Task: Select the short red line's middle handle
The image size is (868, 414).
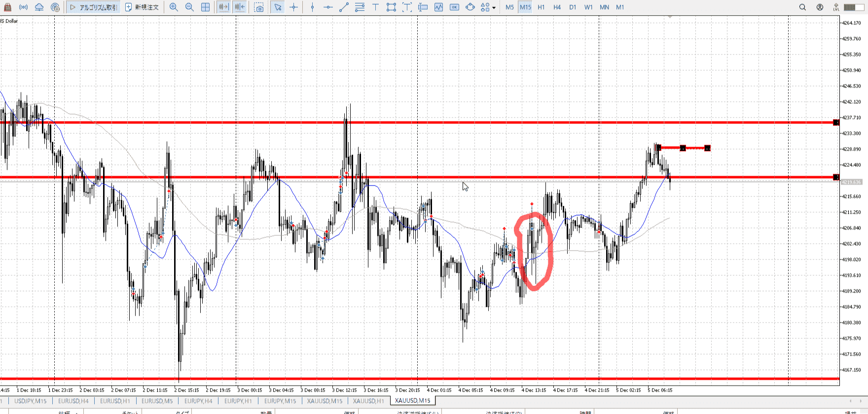Action: point(683,148)
